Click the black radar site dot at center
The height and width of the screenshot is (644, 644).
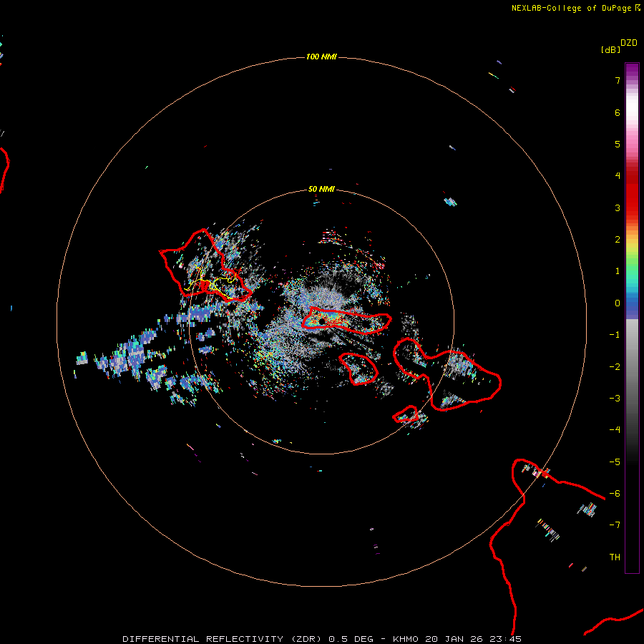(x=322, y=321)
